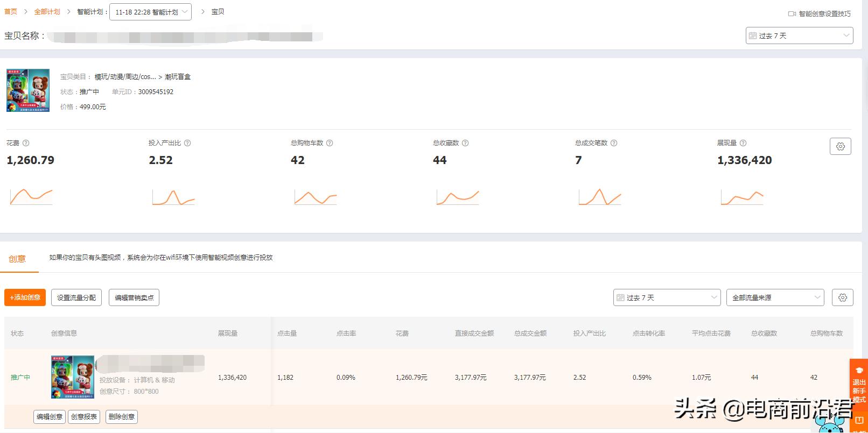Screen dimensions: 868x433
Task: Click the help icon next to 总购物车数
Action: click(330, 143)
